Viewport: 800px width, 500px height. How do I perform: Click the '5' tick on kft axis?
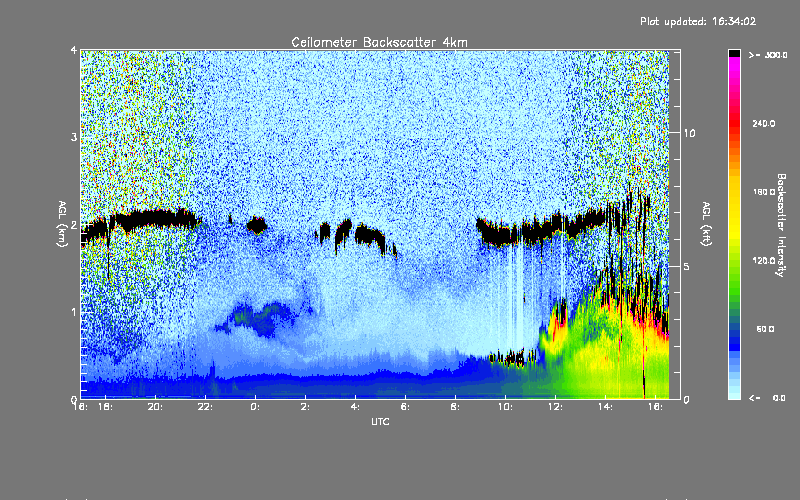(686, 266)
